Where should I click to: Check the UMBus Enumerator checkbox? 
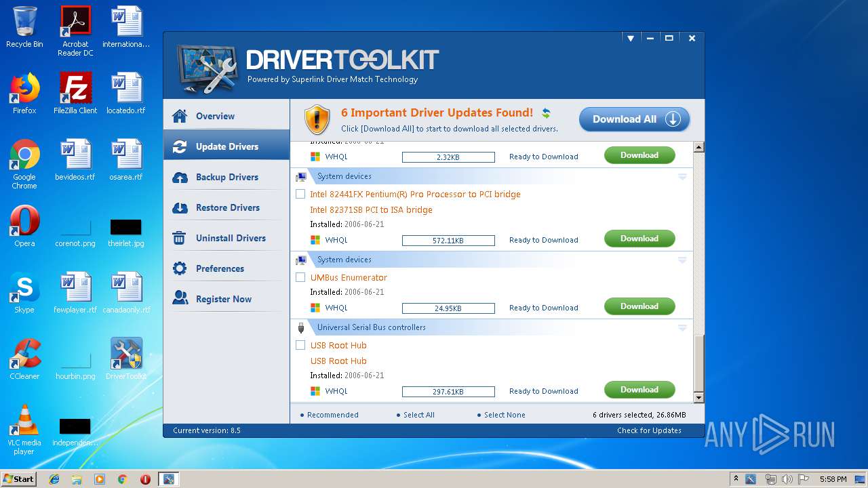(x=300, y=277)
